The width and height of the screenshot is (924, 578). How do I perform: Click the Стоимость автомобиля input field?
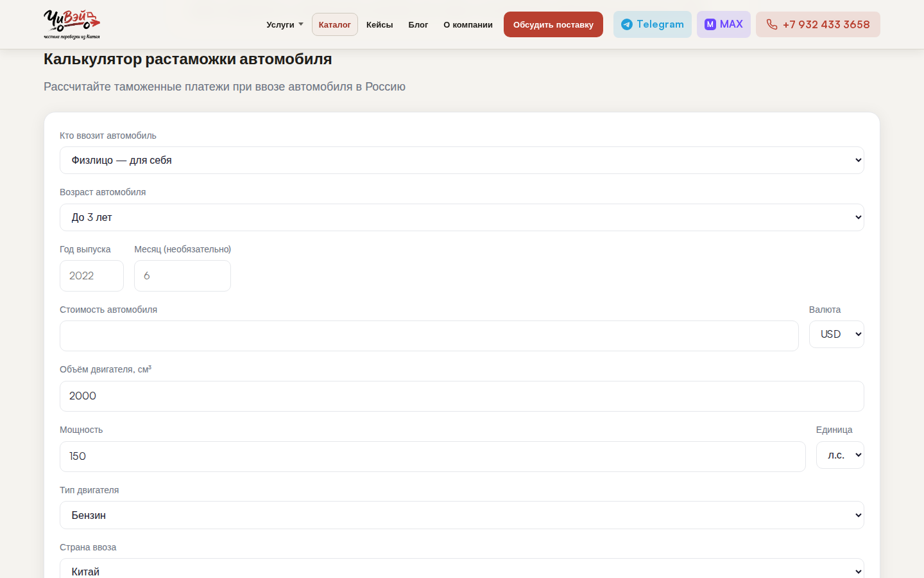pyautogui.click(x=429, y=336)
